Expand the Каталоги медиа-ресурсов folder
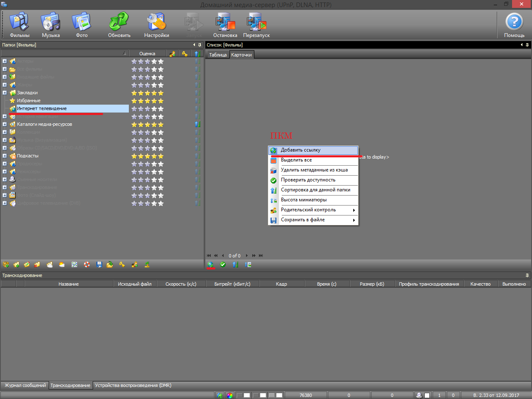Image resolution: width=532 pixels, height=399 pixels. pos(5,124)
